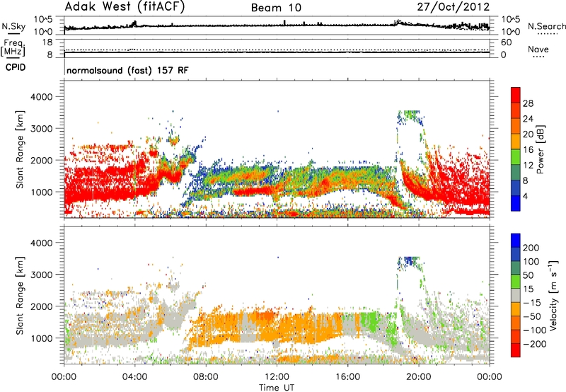Click the '12:00' time axis label
The image size is (566, 392).
[x=277, y=377]
